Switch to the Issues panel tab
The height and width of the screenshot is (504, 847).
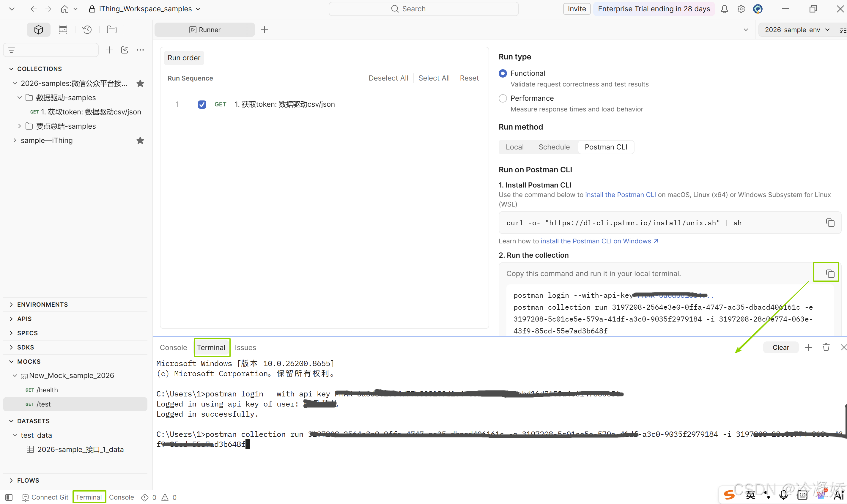(x=245, y=347)
